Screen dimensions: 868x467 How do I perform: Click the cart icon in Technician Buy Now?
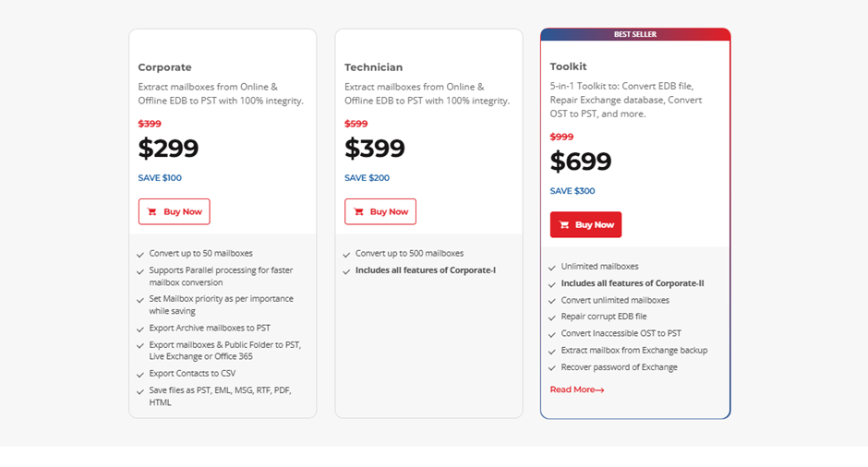point(358,212)
